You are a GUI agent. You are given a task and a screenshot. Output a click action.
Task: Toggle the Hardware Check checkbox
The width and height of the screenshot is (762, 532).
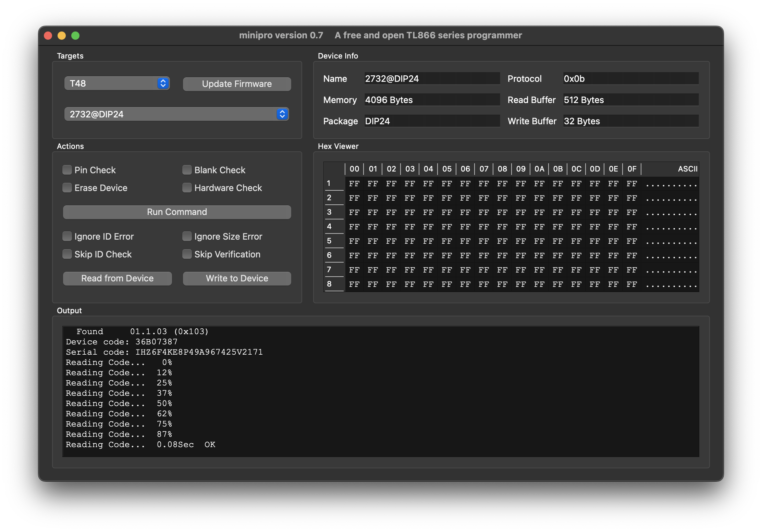(187, 188)
